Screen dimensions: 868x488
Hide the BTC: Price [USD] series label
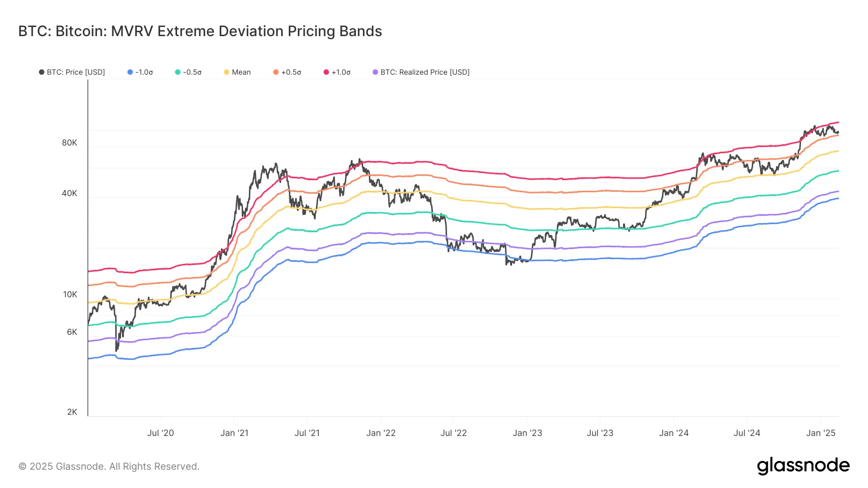(x=76, y=72)
